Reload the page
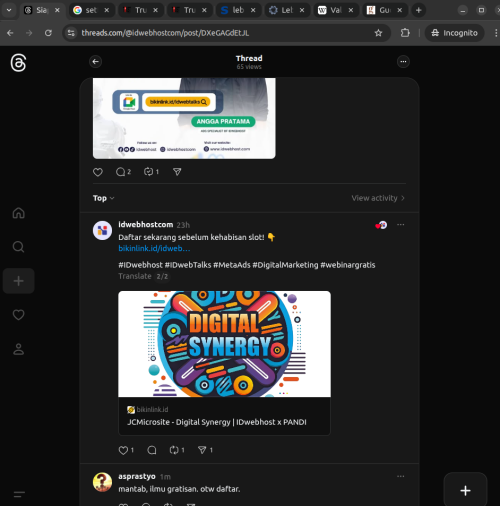This screenshot has width=500, height=506. click(48, 33)
